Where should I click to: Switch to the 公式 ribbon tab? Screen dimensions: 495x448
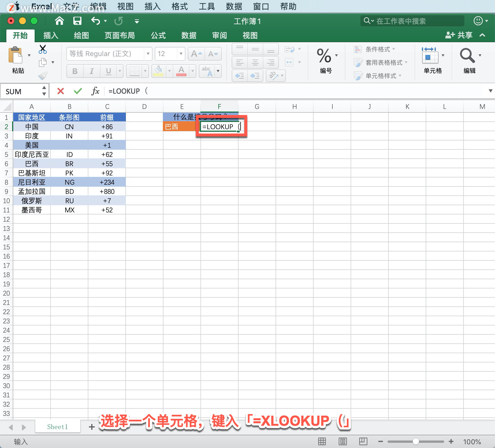pos(158,36)
